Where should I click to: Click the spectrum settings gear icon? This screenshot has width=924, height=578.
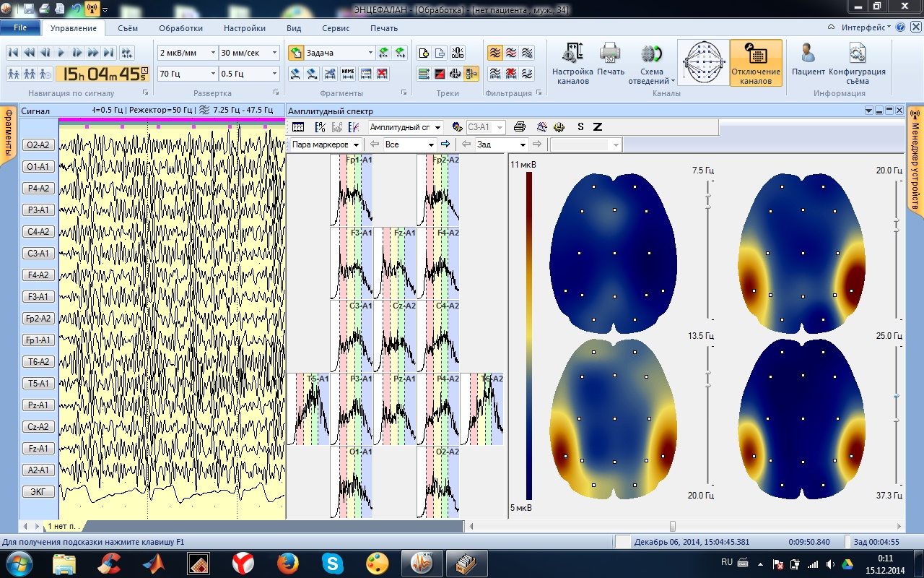click(x=559, y=127)
